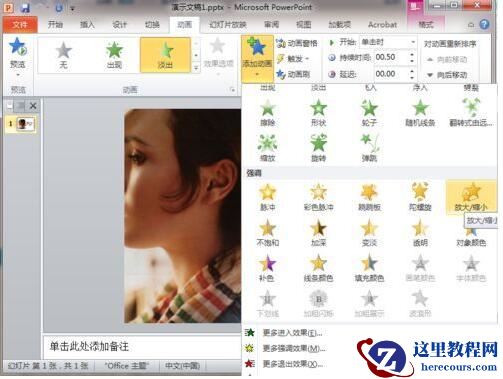Apply the 不饱和 (Desaturate) emphasis effect
The image size is (503, 379).
(268, 233)
